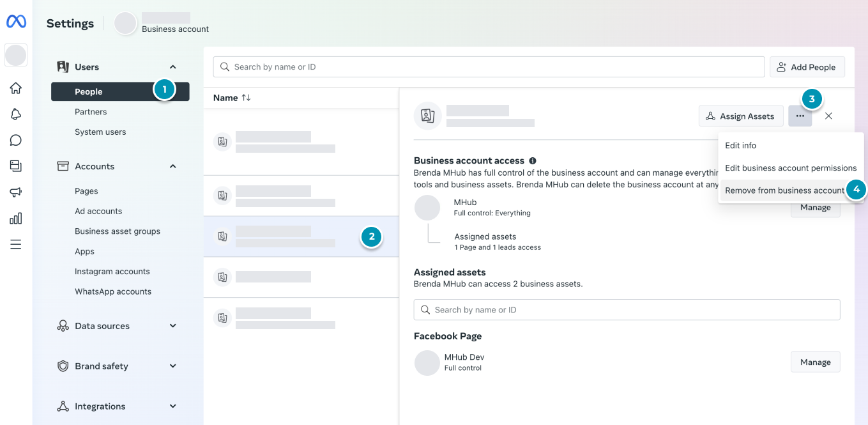
Task: Open Partners in the sidebar
Action: (x=91, y=112)
